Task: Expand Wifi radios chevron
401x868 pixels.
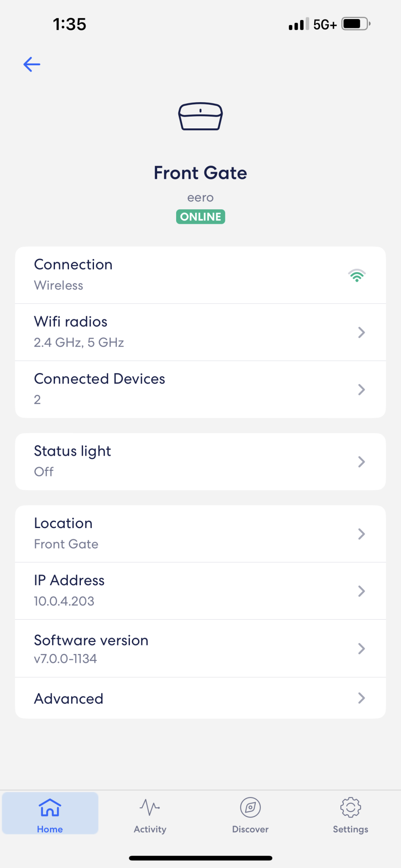Action: coord(361,332)
